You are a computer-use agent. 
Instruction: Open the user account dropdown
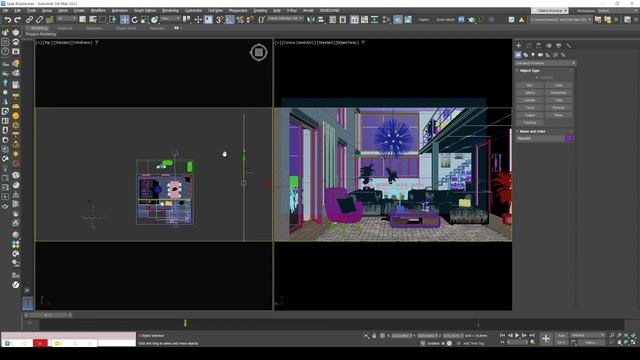tap(550, 10)
